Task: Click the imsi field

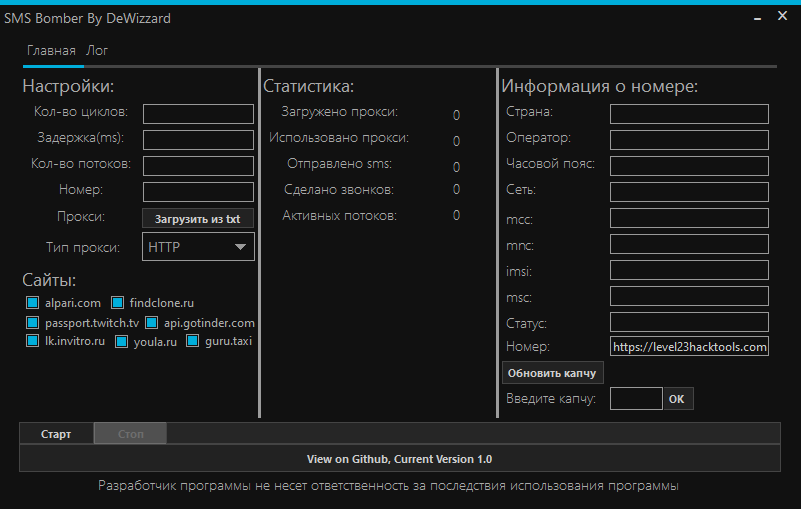Action: 689,270
